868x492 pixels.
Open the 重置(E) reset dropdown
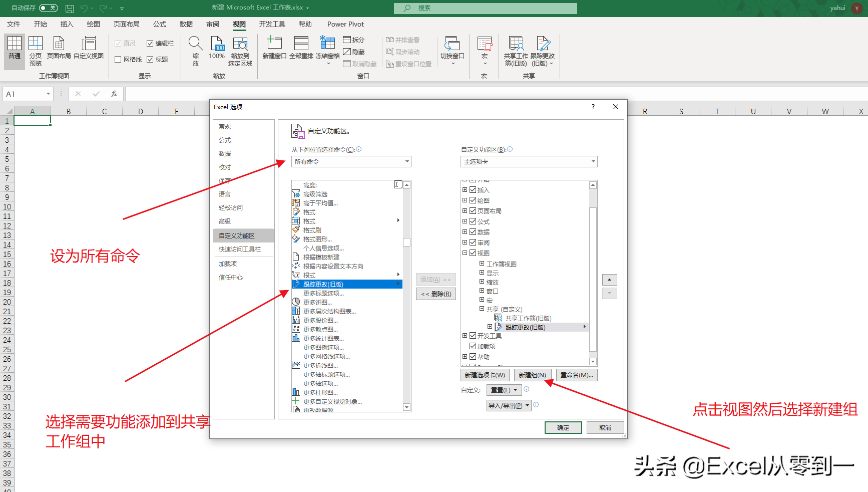pos(504,390)
